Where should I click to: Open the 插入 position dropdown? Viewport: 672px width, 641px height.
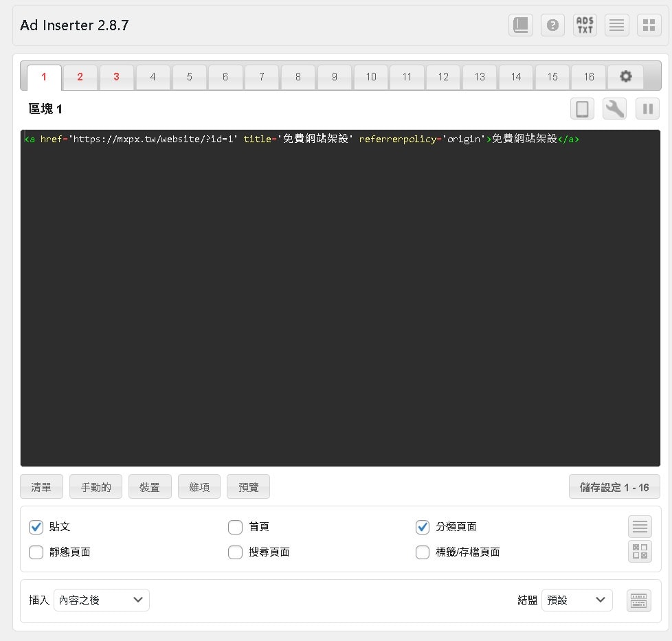102,600
